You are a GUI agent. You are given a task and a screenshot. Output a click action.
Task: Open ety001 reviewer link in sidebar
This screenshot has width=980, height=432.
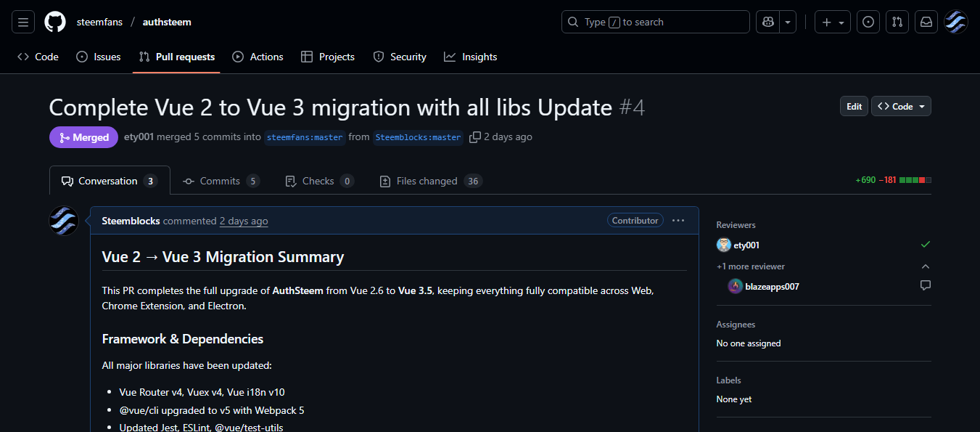point(746,245)
